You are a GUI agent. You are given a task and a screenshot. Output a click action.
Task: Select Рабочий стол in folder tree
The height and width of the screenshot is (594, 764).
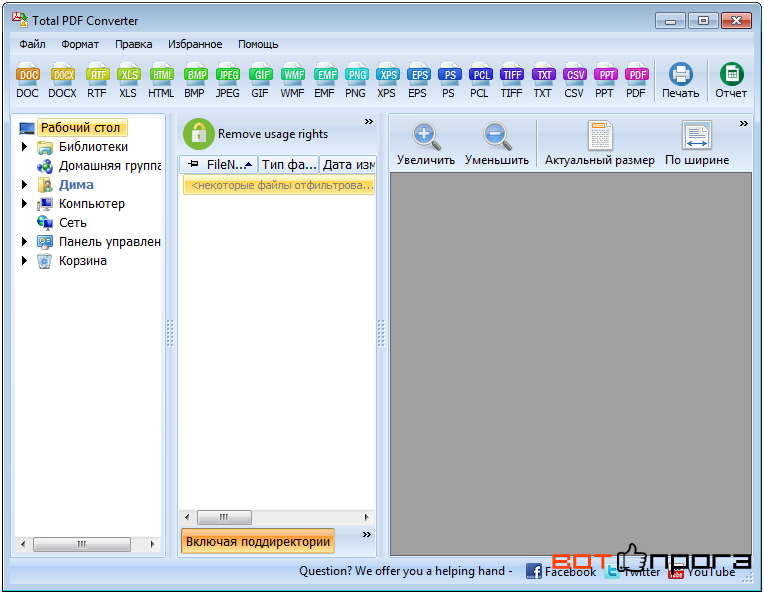[80, 128]
